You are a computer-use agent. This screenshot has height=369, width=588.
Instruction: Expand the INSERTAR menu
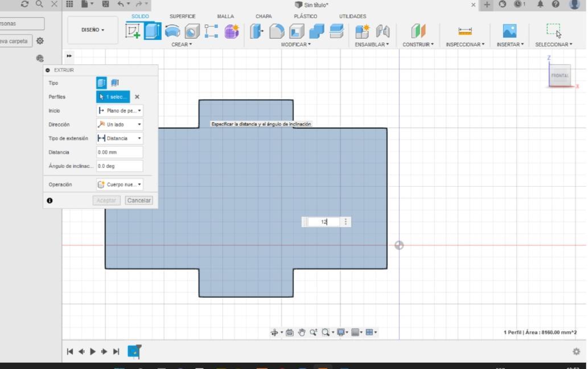(510, 44)
